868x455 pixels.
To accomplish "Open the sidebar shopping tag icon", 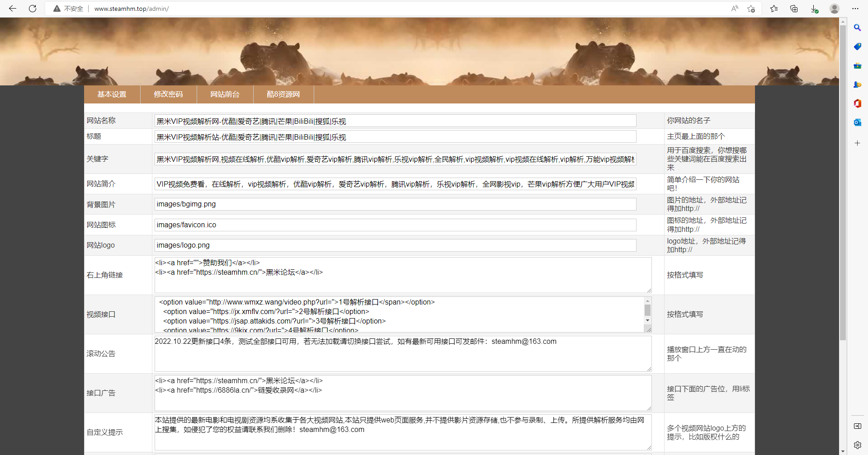I will [857, 47].
